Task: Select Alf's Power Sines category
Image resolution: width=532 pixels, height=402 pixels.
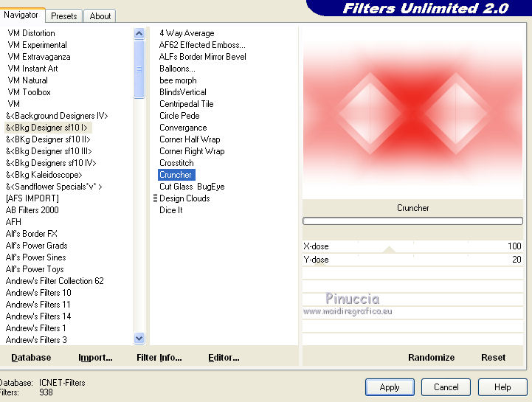Action: (x=36, y=257)
